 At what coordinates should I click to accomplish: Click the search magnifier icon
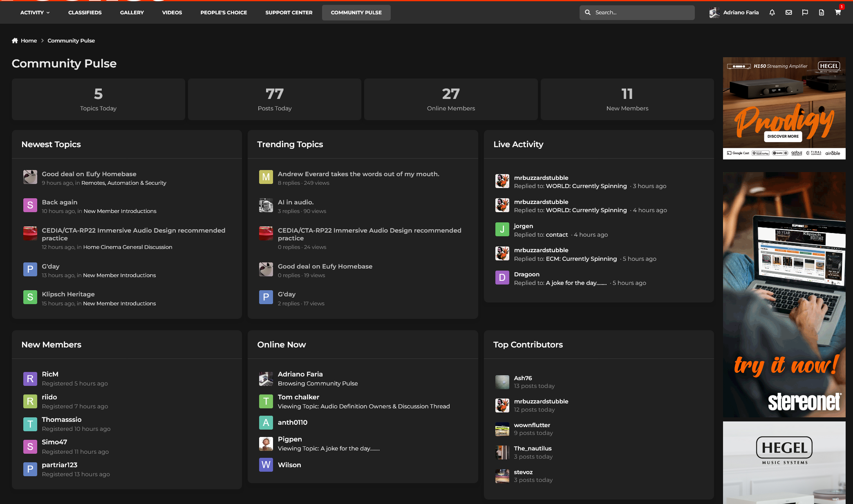(588, 13)
